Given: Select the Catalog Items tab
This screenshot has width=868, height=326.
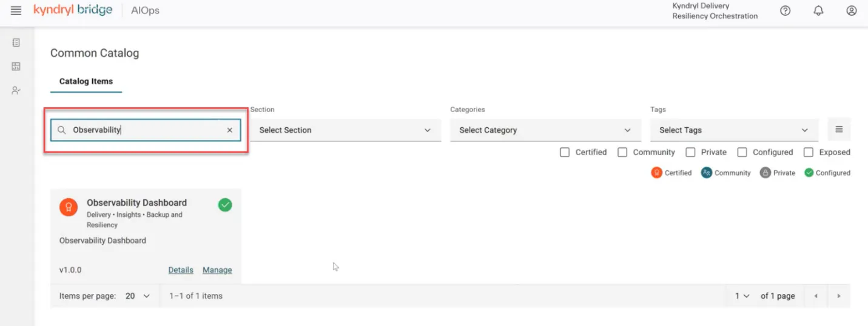Looking at the screenshot, I should 86,81.
